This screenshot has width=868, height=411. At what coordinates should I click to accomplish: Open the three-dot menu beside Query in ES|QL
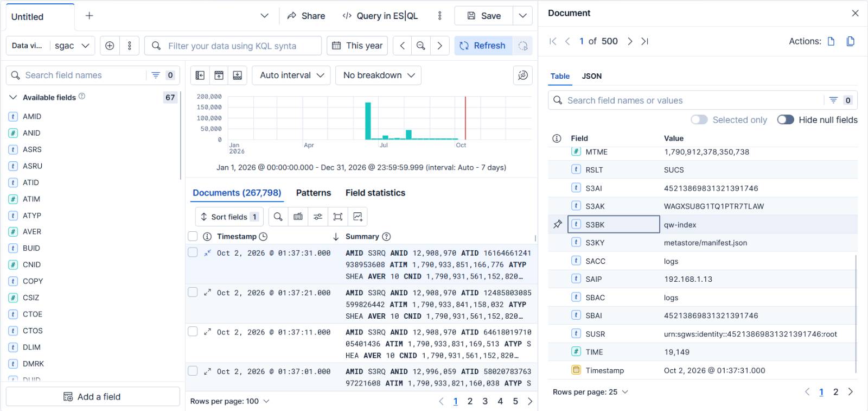pos(440,16)
